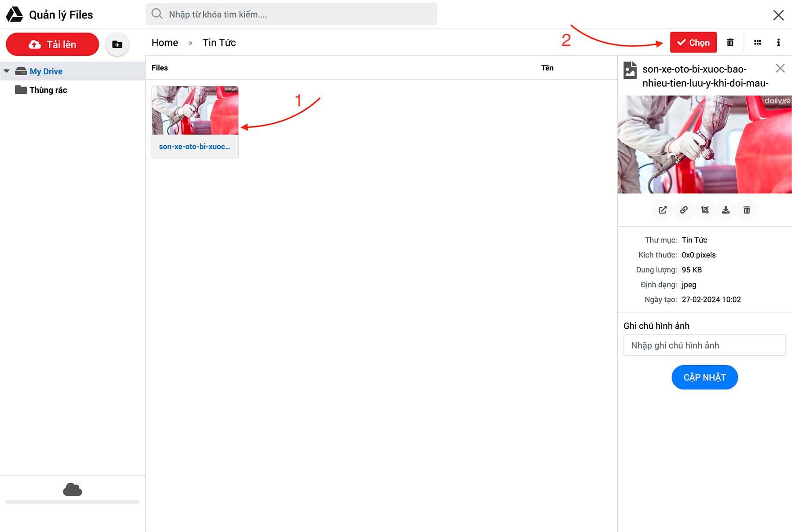Download the selected image file

tap(726, 210)
